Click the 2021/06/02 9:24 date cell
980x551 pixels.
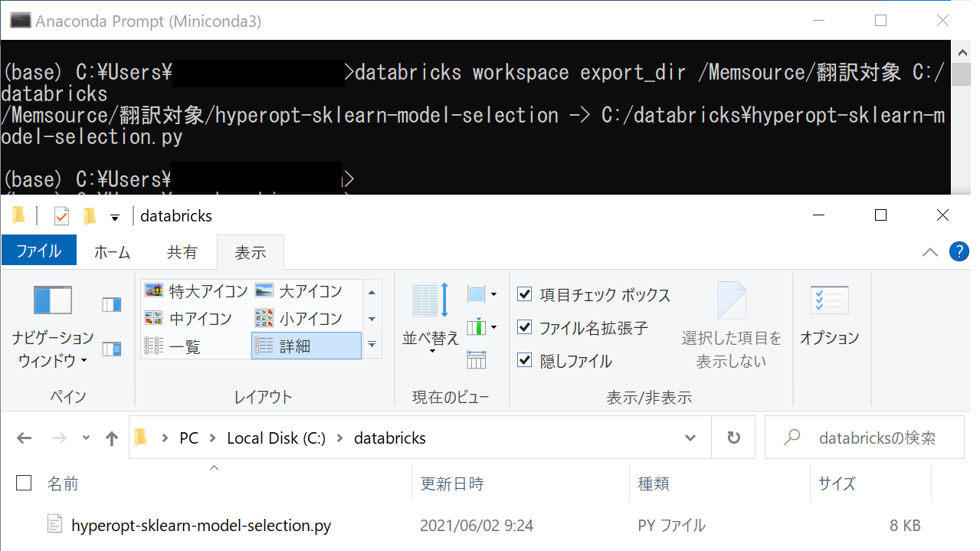[476, 526]
